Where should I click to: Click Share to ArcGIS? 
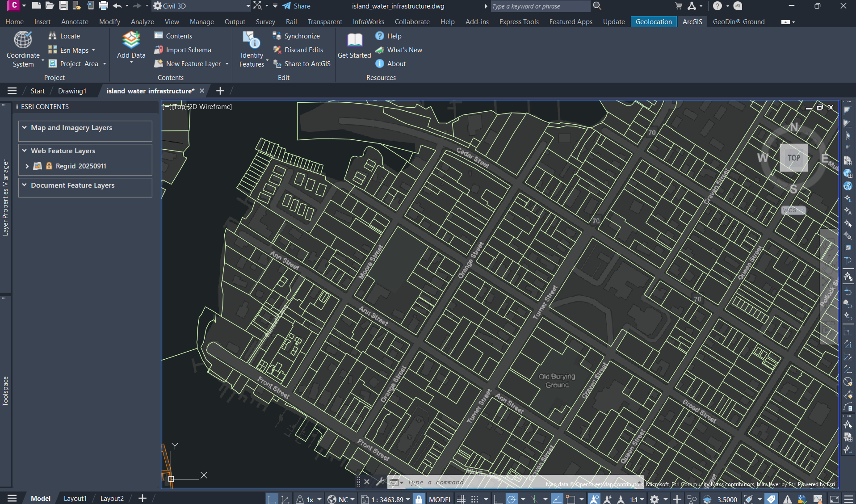coord(302,64)
